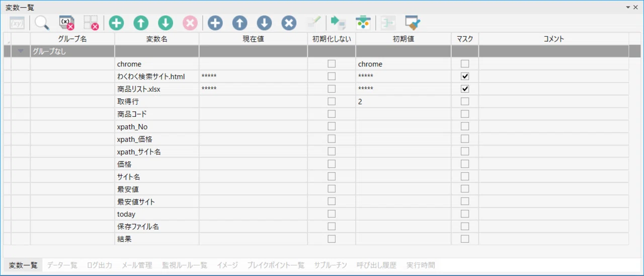
Task: Open the panel options dropdown arrow at top right
Action: click(628, 8)
